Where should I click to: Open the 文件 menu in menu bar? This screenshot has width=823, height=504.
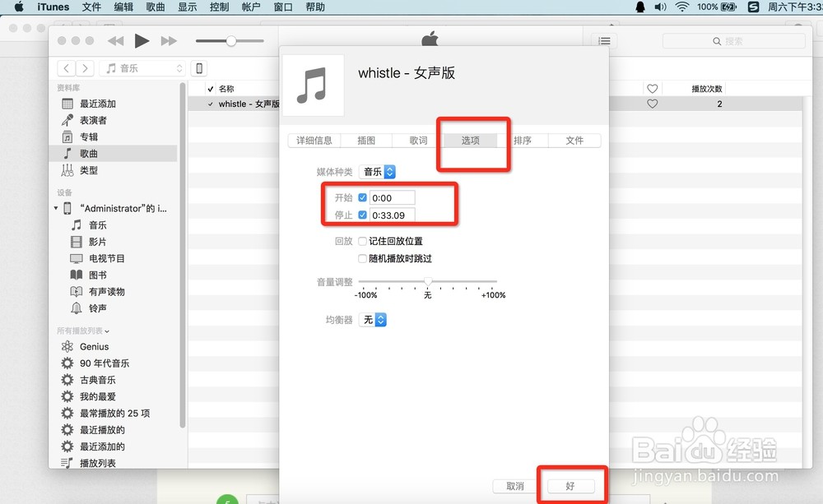(x=91, y=7)
